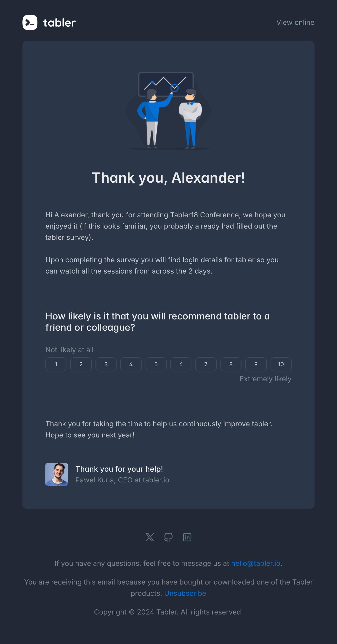337x644 pixels.
Task: Open the X (Twitter) social icon
Action: click(x=150, y=537)
